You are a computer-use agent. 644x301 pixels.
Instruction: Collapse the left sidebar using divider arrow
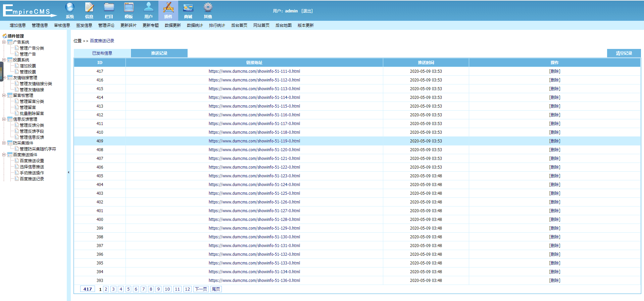tap(68, 172)
